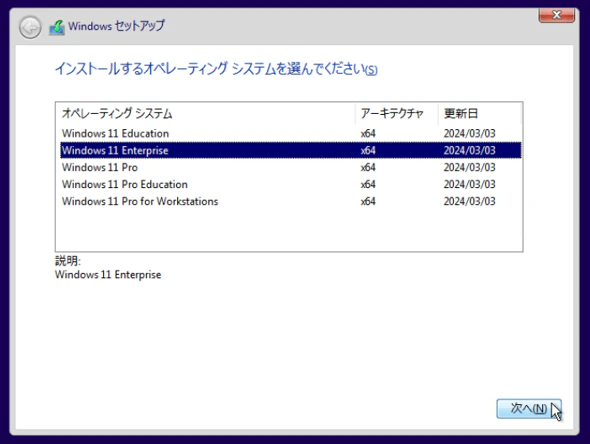Close the Windows Setup dialog
The image size is (590, 444).
[557, 15]
